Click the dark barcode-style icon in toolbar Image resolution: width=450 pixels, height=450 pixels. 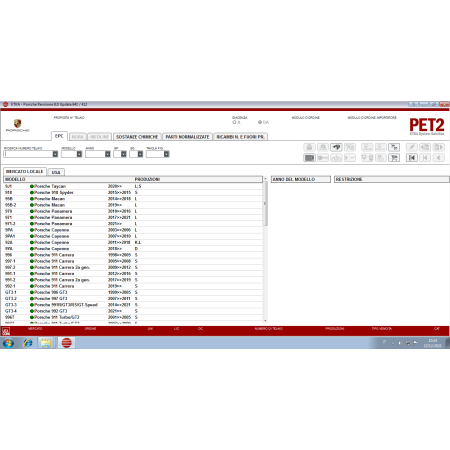coord(309,158)
